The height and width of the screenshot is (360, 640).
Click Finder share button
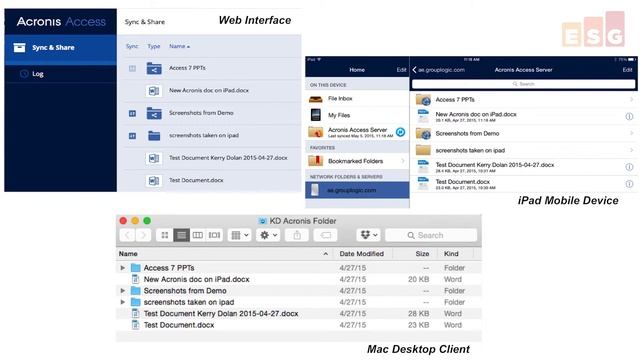(297, 235)
